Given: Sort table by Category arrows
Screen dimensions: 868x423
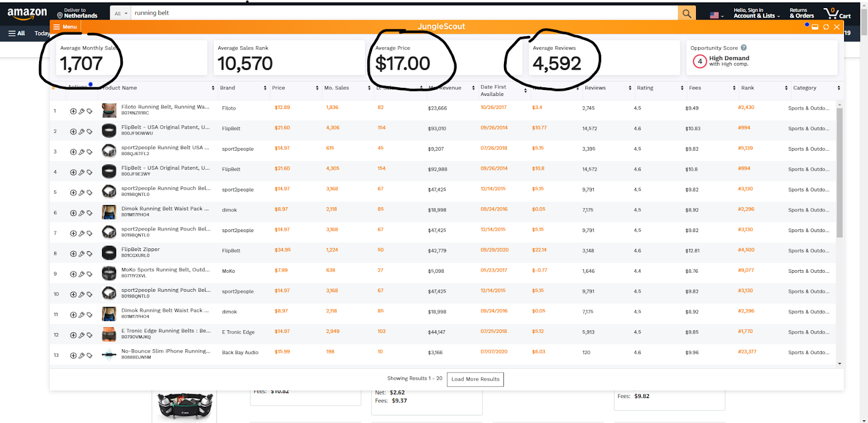Looking at the screenshot, I should 839,88.
